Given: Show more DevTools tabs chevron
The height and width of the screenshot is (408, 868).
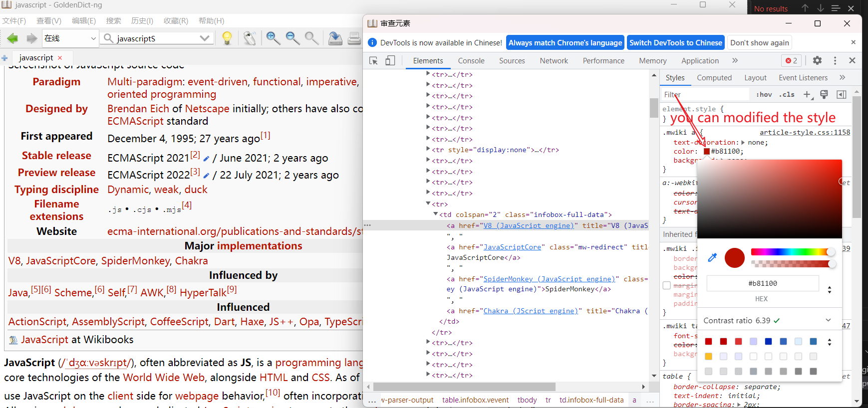Looking at the screenshot, I should pos(735,60).
